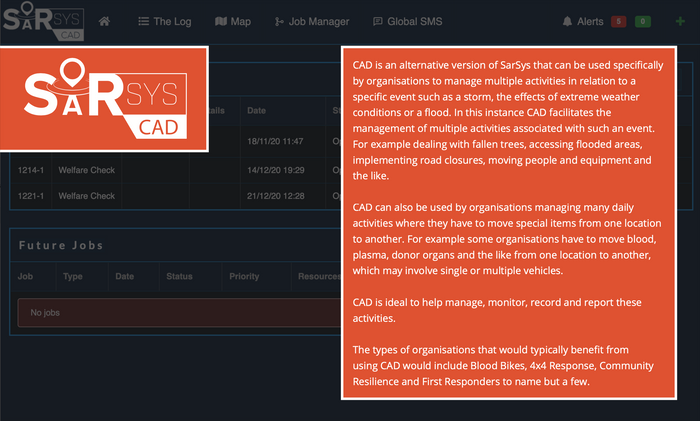The image size is (700, 421).
Task: Open Job Manager
Action: [x=312, y=21]
